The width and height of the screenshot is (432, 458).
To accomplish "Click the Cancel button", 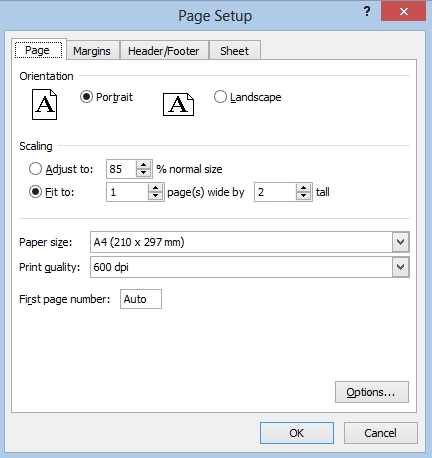I will (381, 433).
